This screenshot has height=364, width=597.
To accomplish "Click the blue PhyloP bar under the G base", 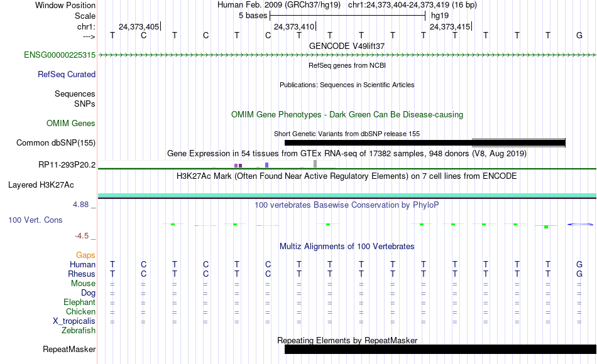I will (580, 225).
